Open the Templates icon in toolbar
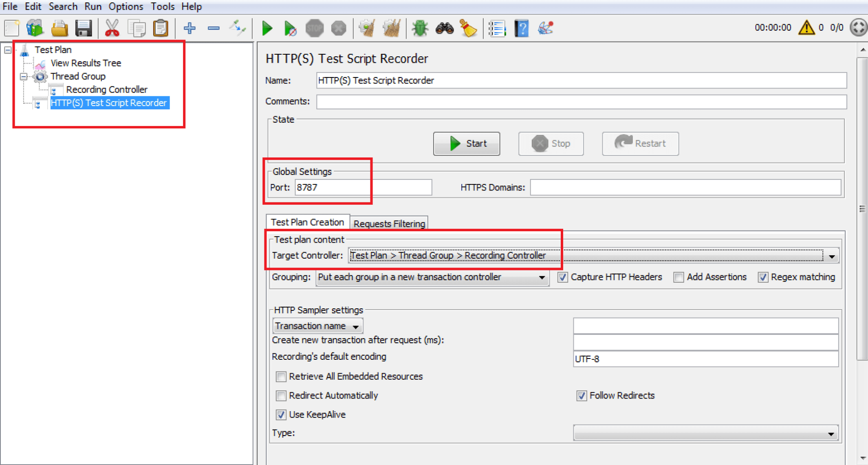This screenshot has width=868, height=465. point(35,28)
